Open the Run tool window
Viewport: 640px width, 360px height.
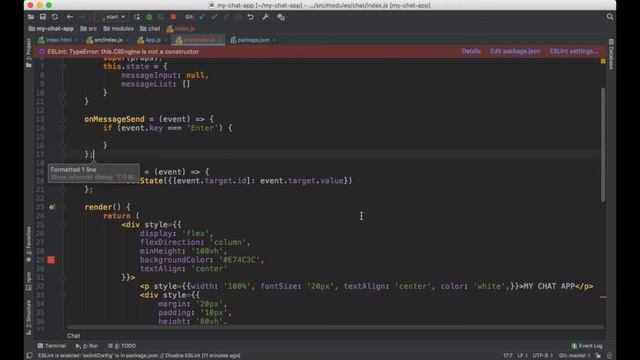[x=87, y=346]
